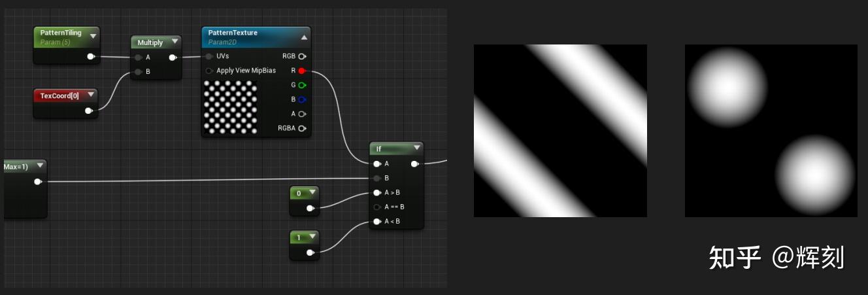Click If node B input pin
This screenshot has height=295, width=868.
pos(377,178)
